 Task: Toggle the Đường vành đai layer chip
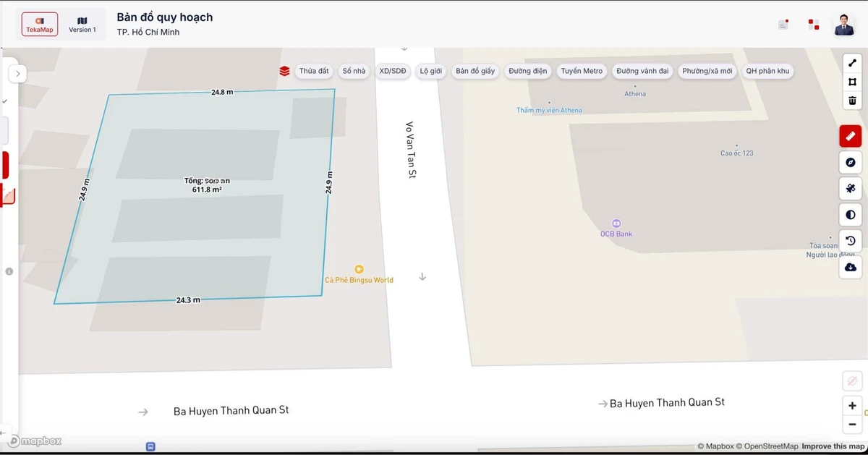(643, 71)
